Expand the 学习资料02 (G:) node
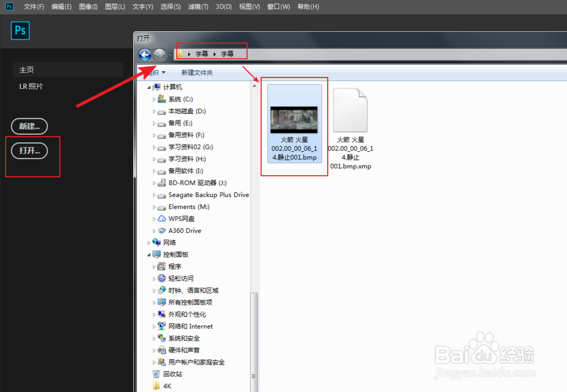Image resolution: width=567 pixels, height=392 pixels. coord(154,147)
